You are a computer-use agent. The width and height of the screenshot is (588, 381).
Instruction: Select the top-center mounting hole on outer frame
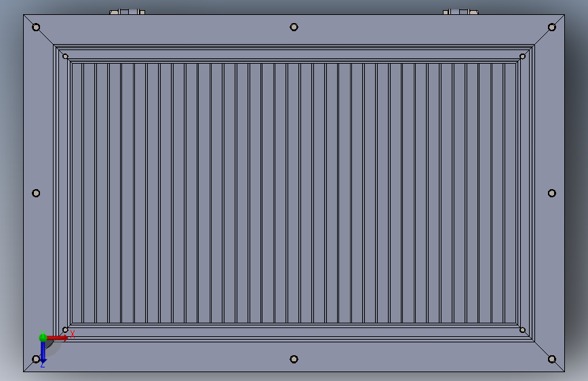[x=294, y=27]
